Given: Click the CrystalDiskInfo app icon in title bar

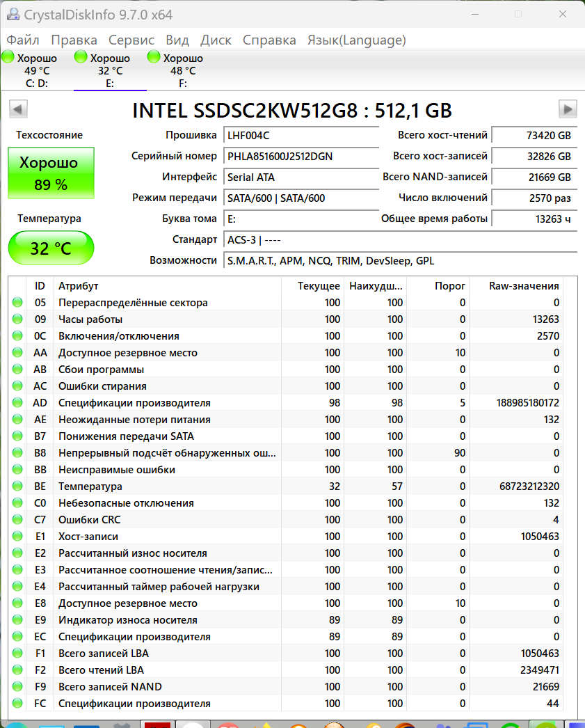Looking at the screenshot, I should point(13,15).
